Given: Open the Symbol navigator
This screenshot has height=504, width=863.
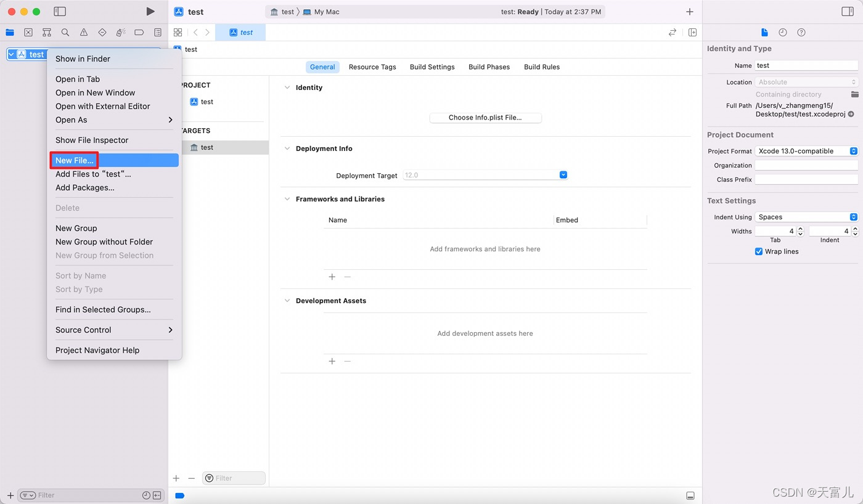Looking at the screenshot, I should 47,32.
